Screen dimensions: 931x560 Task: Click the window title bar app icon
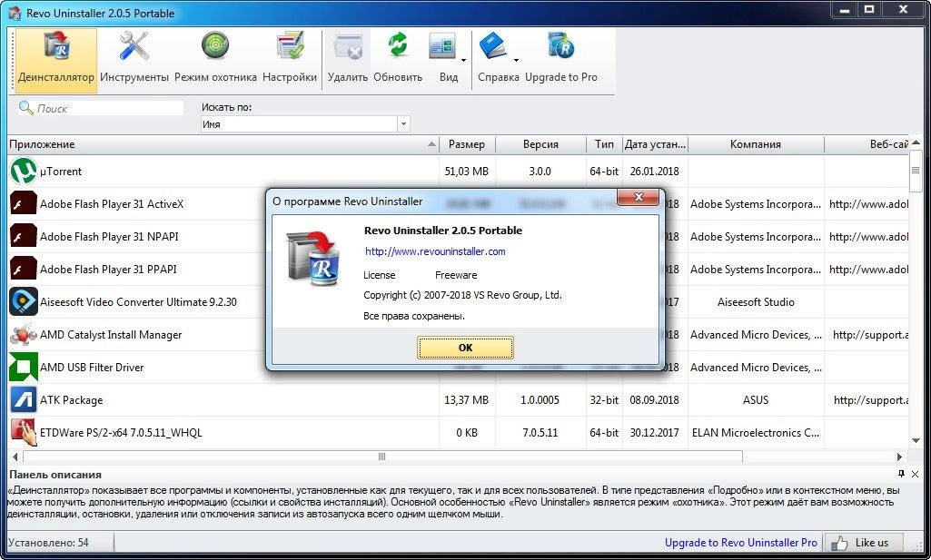tap(15, 13)
